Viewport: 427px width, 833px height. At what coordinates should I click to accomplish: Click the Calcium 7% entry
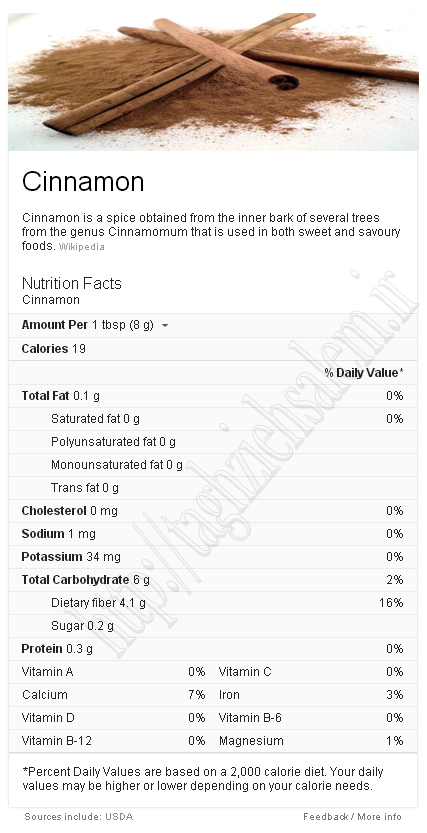coord(113,695)
